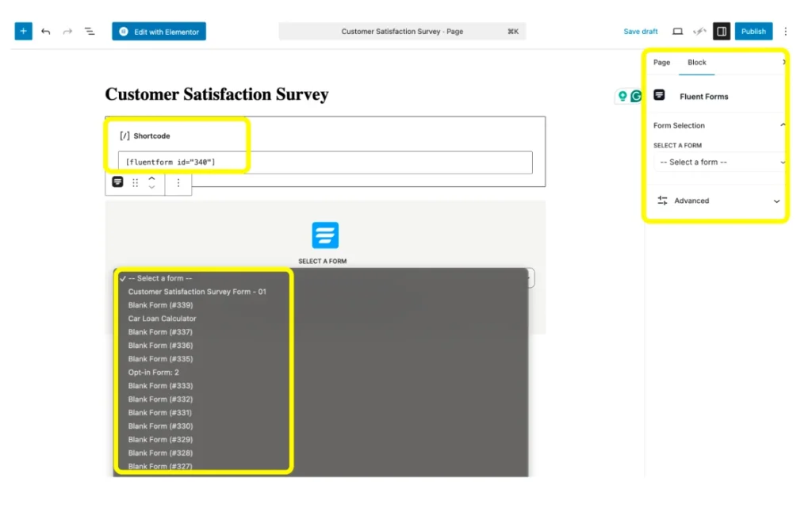812x516 pixels.
Task: Click the crossed-out lightning icon in toolbar
Action: [699, 32]
